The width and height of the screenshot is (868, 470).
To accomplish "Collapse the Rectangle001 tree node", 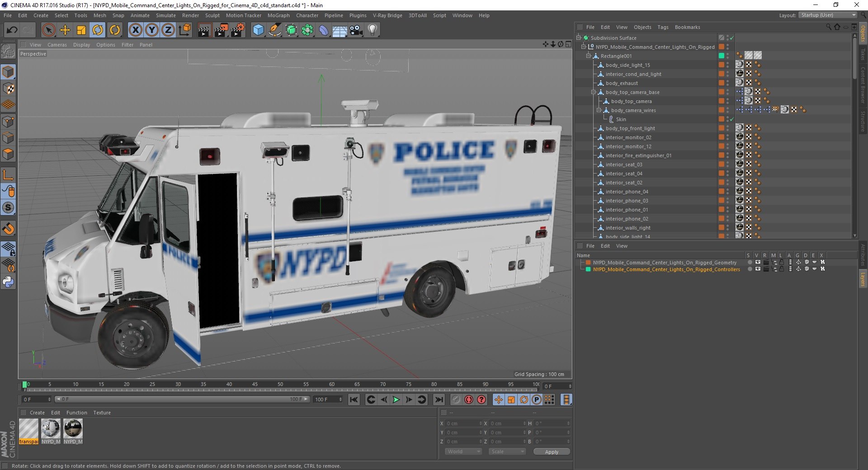I will point(588,56).
